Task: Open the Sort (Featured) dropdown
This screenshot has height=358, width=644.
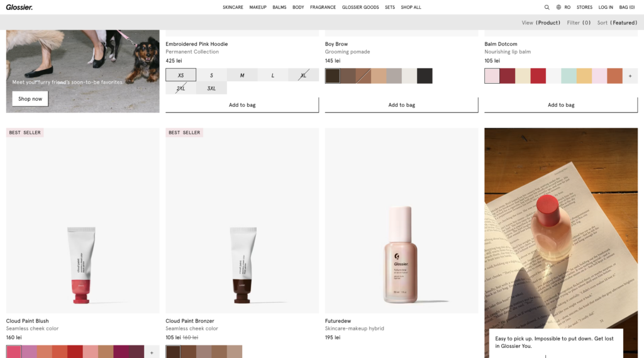Action: pyautogui.click(x=618, y=23)
